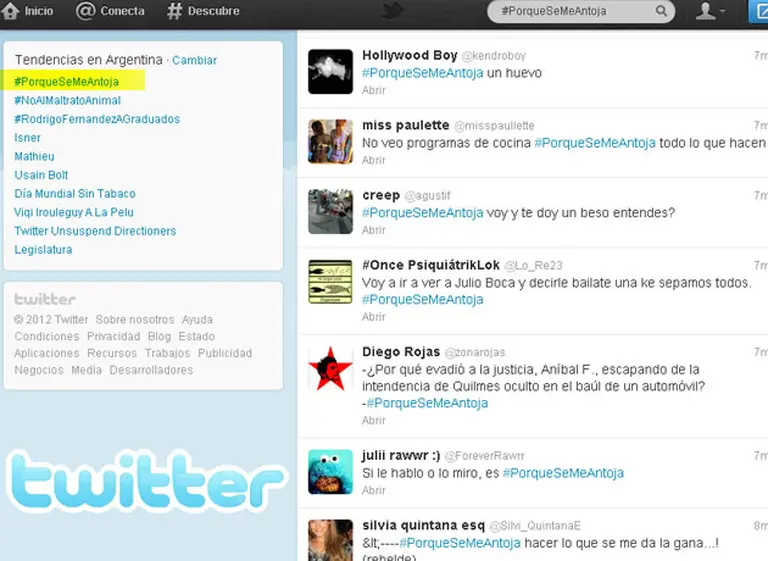Click miss paulette's avatar
This screenshot has height=561, width=768.
point(330,142)
